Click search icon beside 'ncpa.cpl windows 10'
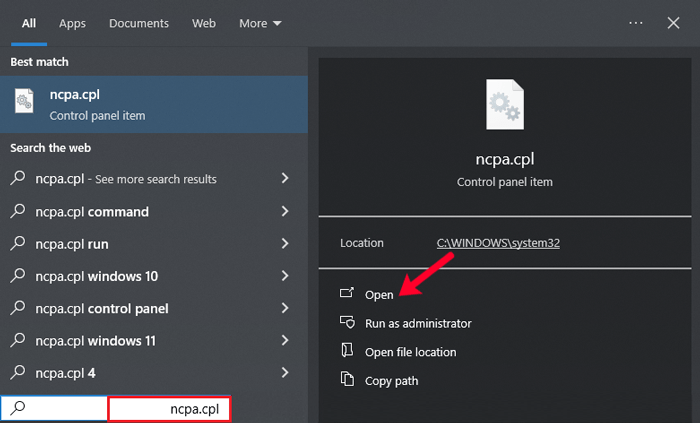 pyautogui.click(x=18, y=275)
